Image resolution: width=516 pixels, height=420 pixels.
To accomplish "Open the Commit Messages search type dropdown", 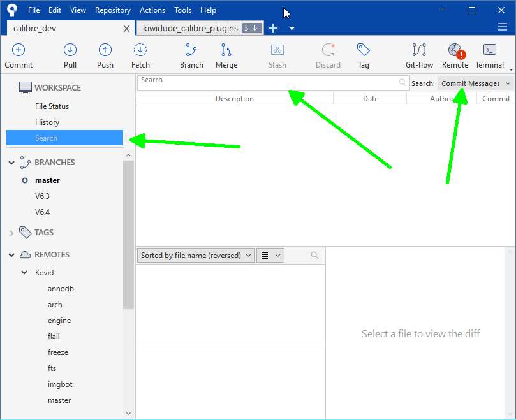I will [x=476, y=83].
